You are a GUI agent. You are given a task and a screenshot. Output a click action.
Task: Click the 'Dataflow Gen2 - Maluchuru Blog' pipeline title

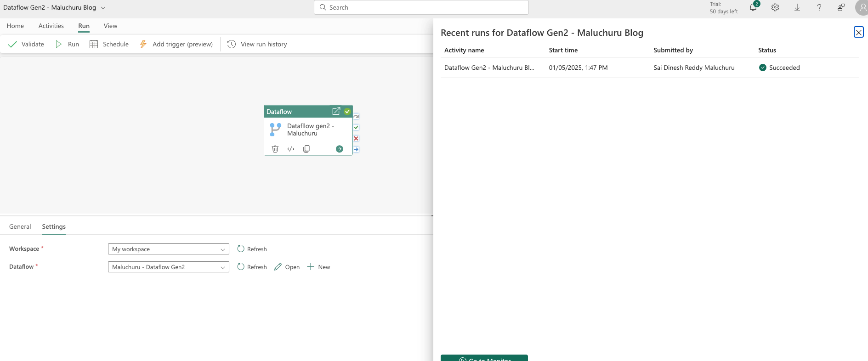(x=50, y=7)
